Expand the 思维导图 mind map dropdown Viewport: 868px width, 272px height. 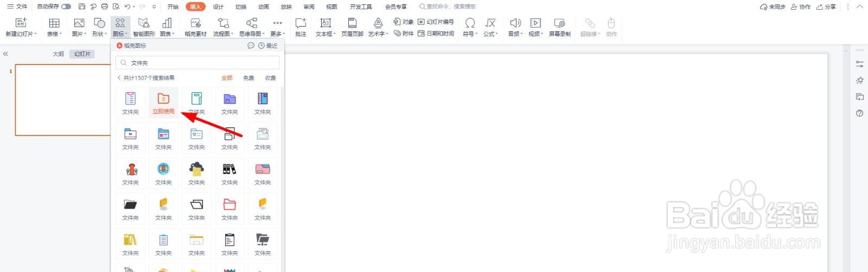click(x=252, y=34)
